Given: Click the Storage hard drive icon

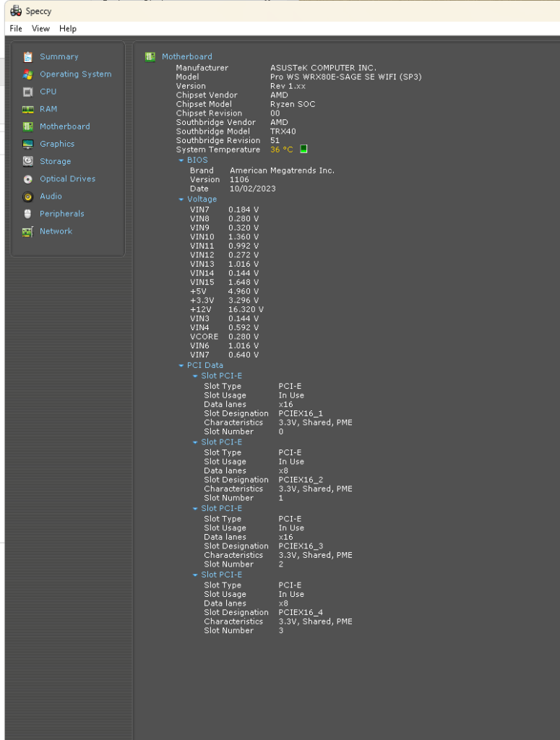Looking at the screenshot, I should (x=28, y=161).
